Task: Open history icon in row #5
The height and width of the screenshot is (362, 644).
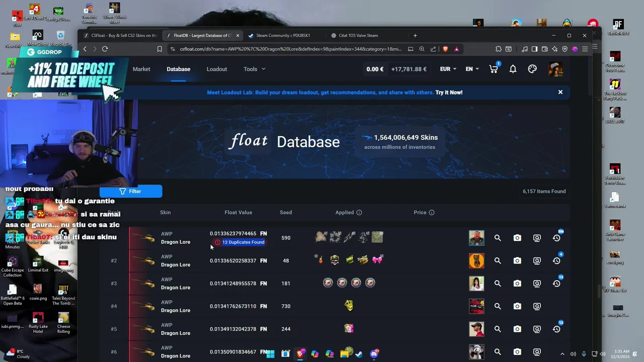Action: [x=556, y=329]
